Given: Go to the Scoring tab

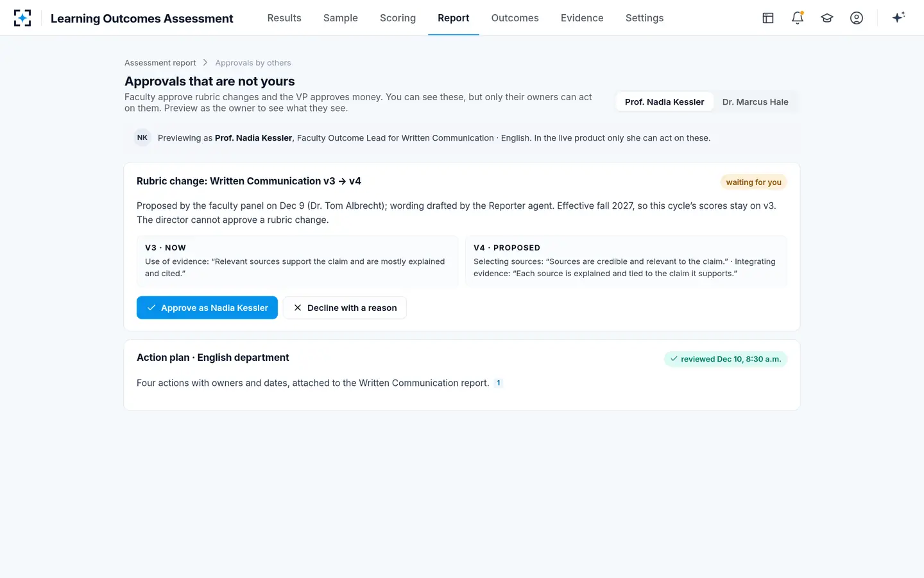Looking at the screenshot, I should (x=398, y=18).
